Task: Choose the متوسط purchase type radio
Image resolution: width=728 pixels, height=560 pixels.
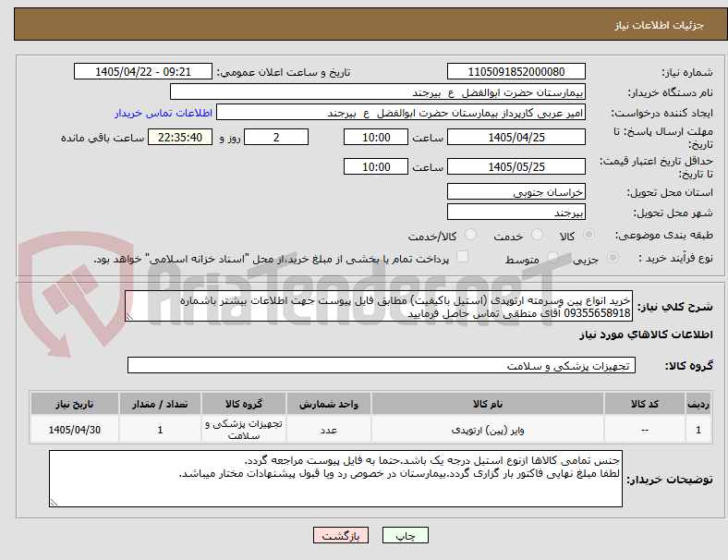Action: point(552,258)
